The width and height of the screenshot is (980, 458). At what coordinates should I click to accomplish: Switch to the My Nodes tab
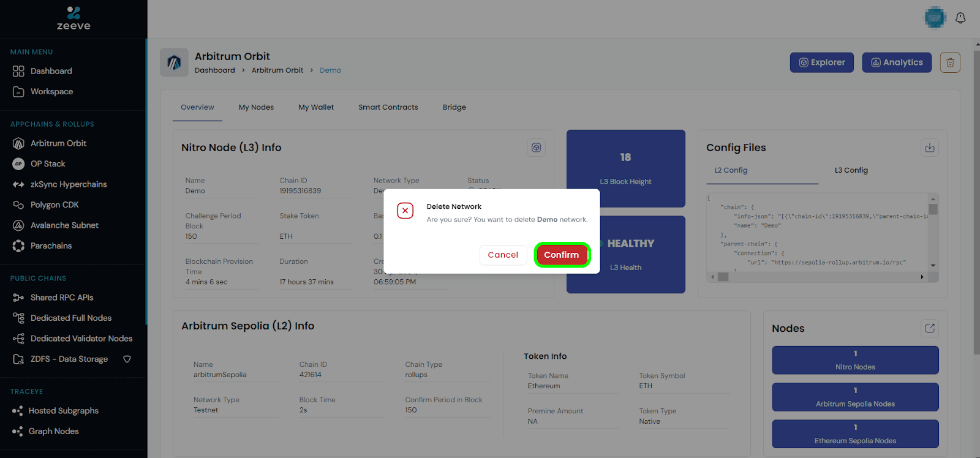click(x=256, y=107)
